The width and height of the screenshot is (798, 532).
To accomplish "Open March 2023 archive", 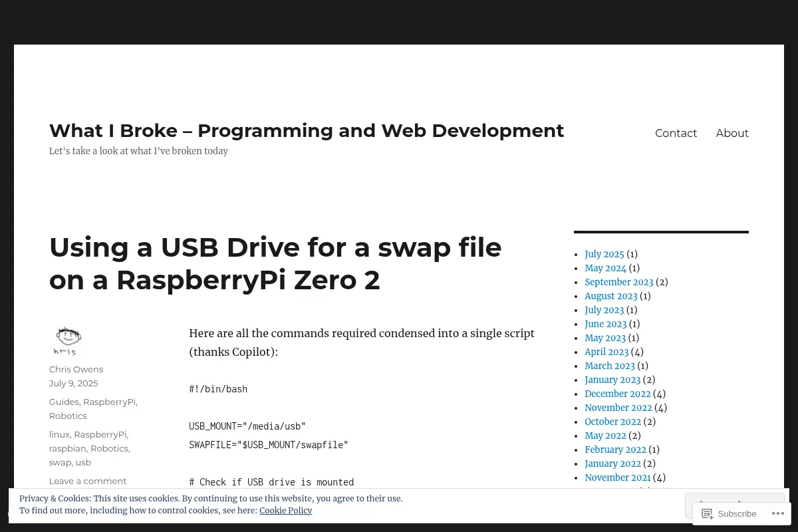I will [x=609, y=366].
